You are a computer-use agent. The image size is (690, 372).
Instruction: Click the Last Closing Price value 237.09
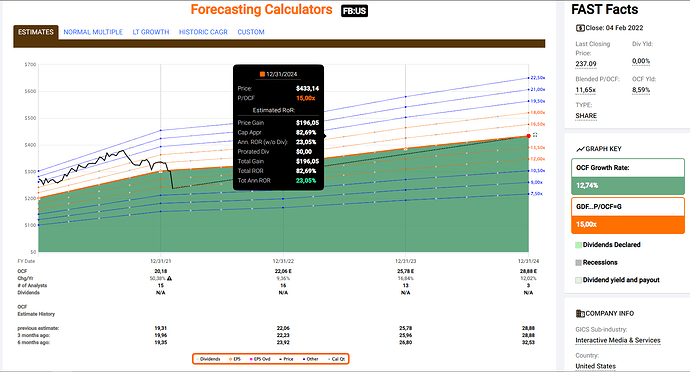coord(586,64)
